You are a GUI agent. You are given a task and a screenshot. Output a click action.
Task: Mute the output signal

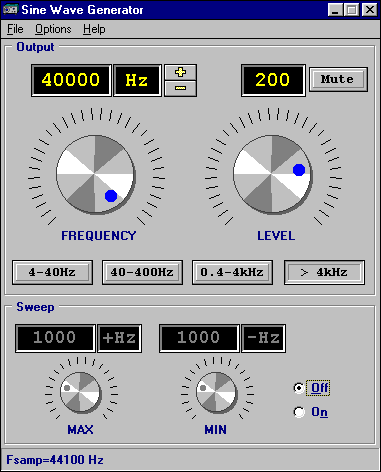point(338,79)
